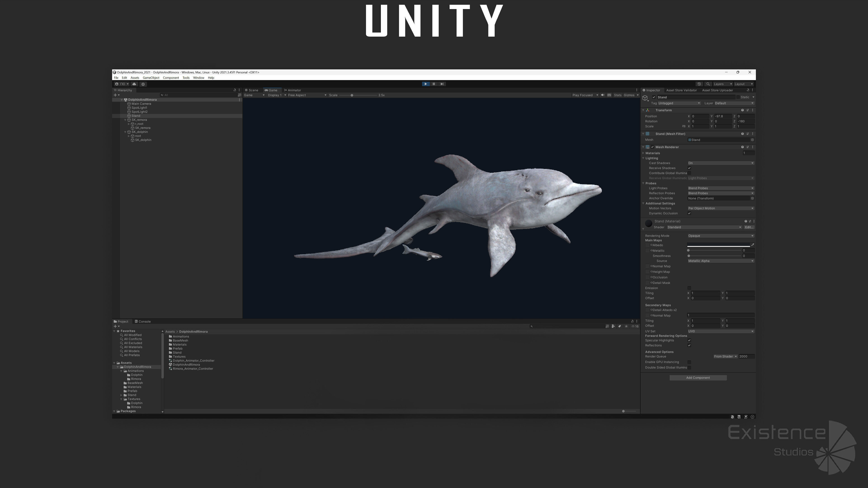This screenshot has height=488, width=868.
Task: Enable GPU Instancing checkbox
Action: [x=689, y=362]
